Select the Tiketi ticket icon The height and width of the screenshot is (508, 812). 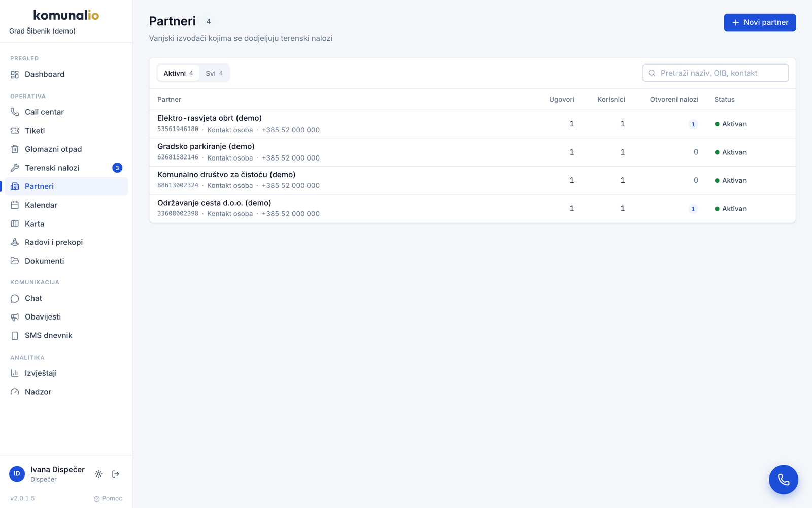15,131
